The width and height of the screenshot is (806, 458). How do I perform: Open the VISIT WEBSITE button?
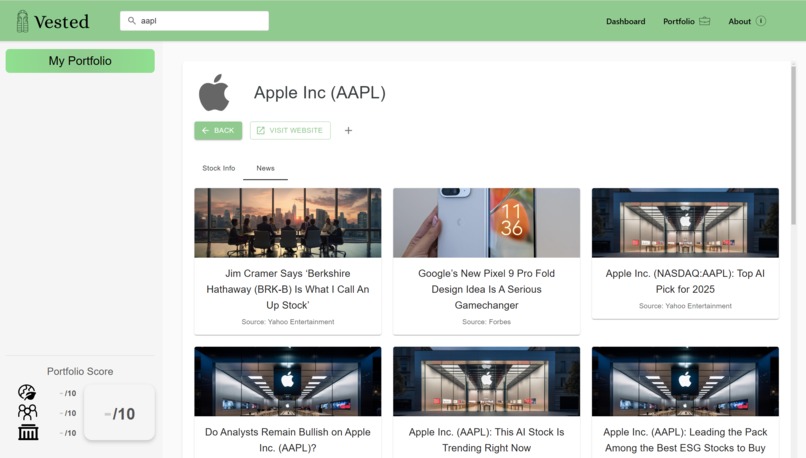(x=290, y=131)
